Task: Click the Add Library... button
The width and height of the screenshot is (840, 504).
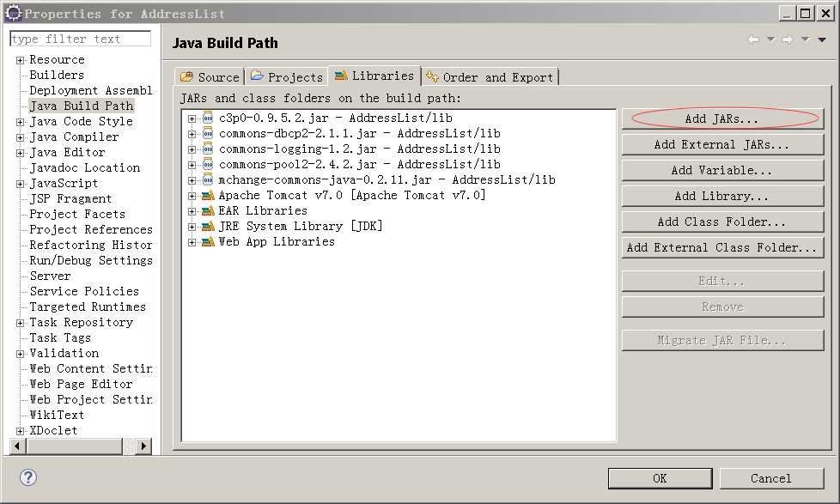Action: (722, 196)
